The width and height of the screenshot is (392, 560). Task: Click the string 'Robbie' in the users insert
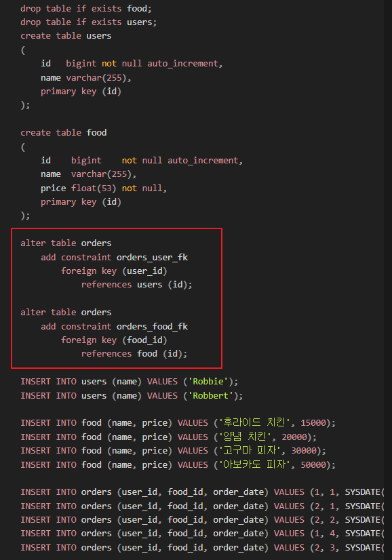tap(208, 382)
